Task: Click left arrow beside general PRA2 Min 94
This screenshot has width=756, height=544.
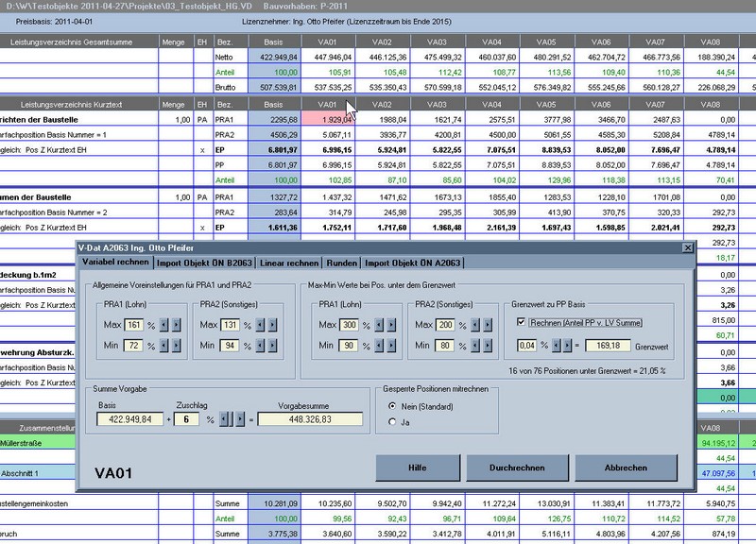Action: [x=262, y=347]
